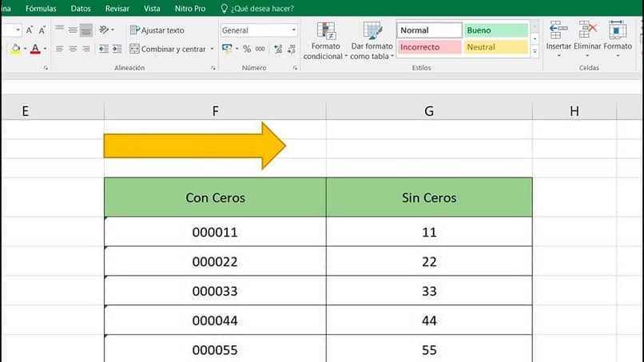Open the Datos ribbon tab

coord(81,8)
